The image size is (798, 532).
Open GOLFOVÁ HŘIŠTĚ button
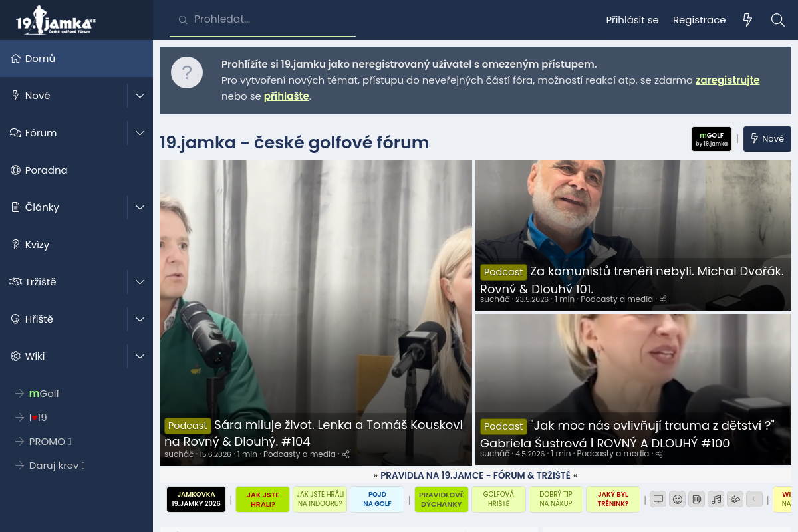pos(499,499)
